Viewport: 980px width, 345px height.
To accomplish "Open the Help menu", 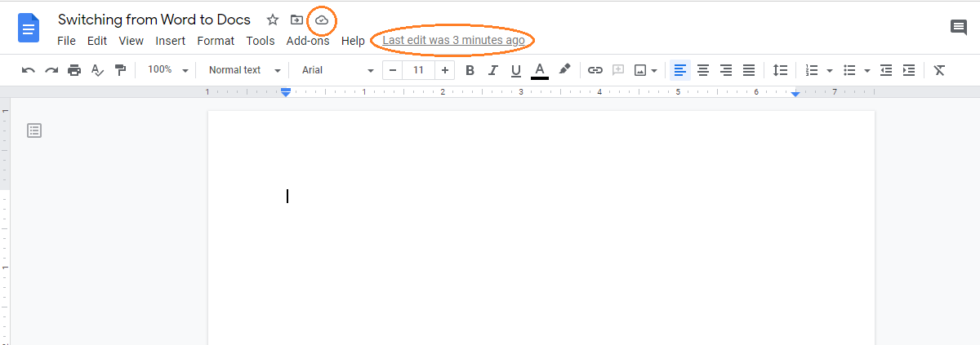I will 353,40.
